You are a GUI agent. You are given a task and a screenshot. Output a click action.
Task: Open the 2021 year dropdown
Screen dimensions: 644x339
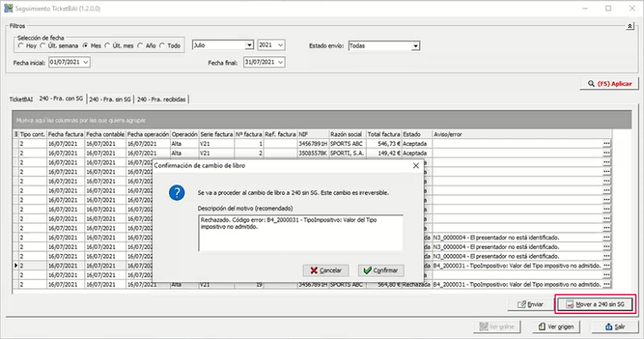(x=280, y=45)
